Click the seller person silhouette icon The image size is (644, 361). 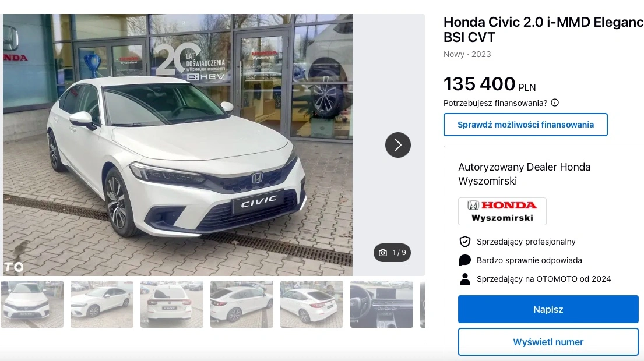tap(465, 279)
